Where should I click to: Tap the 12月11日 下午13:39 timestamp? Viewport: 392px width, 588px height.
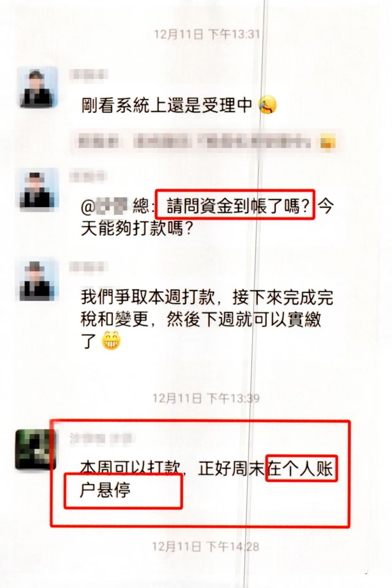[206, 398]
